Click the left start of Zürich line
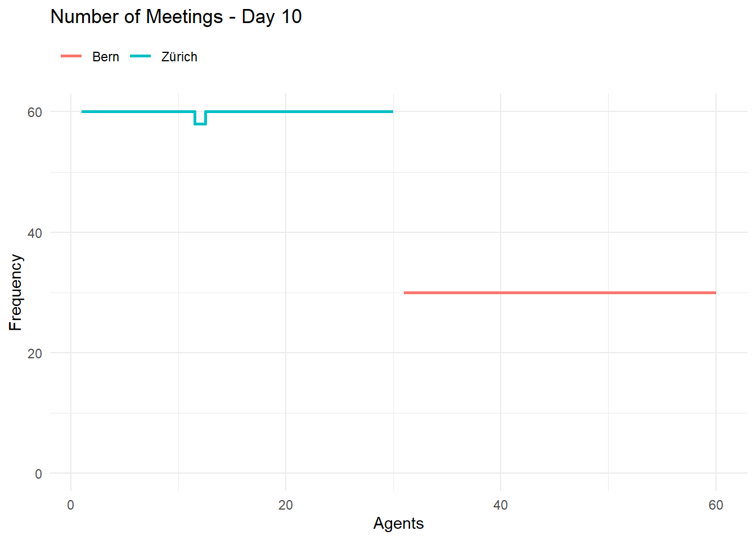Screen dimensions: 756x540 [x=83, y=111]
